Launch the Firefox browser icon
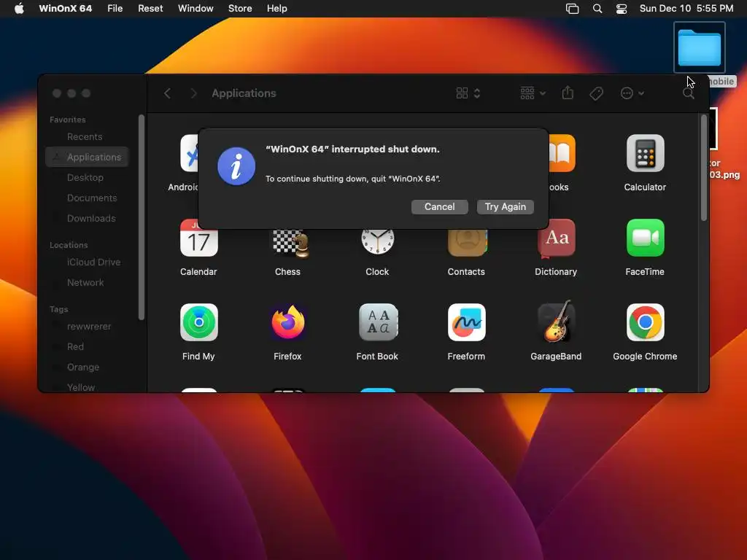 coord(288,322)
